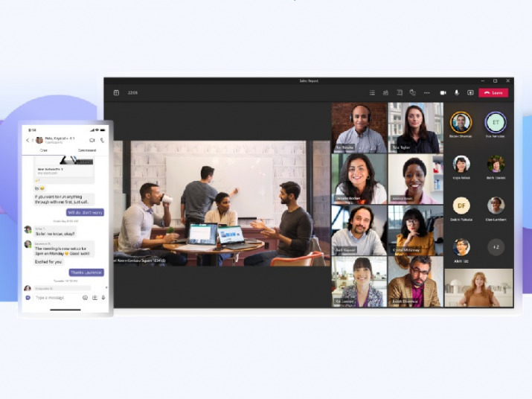Tap the microphone icon in phone compose bar
532x399 pixels.
tap(103, 298)
